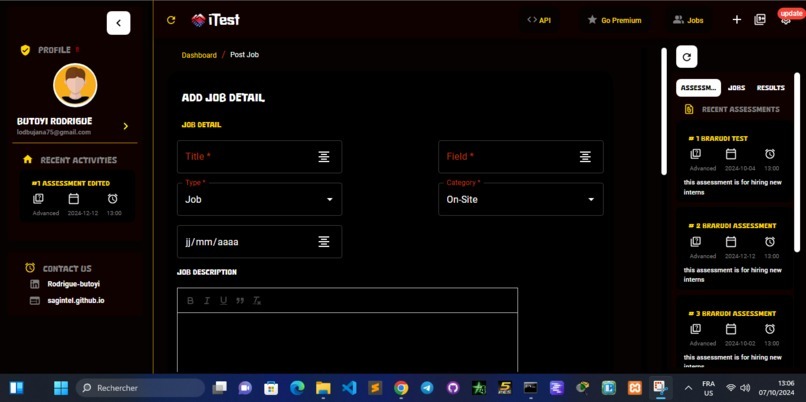Toggle bold in the job description editor
The width and height of the screenshot is (806, 402).
(x=190, y=301)
